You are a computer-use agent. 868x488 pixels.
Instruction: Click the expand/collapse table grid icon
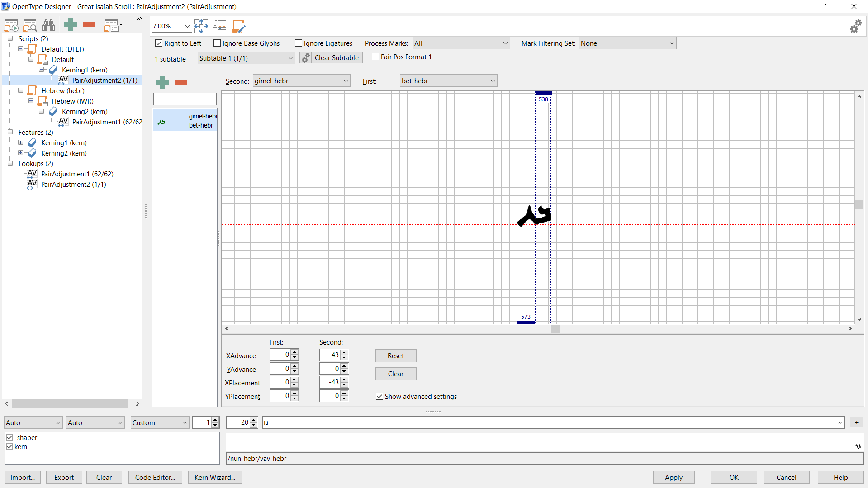pyautogui.click(x=220, y=26)
